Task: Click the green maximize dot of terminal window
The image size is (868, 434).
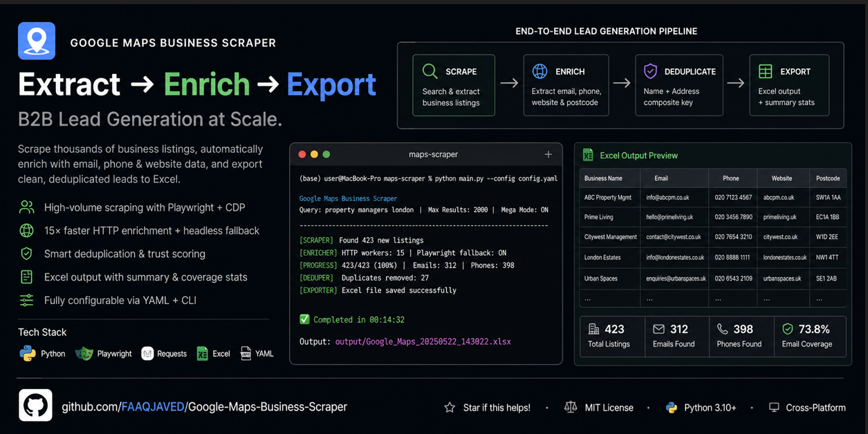Action: [326, 154]
